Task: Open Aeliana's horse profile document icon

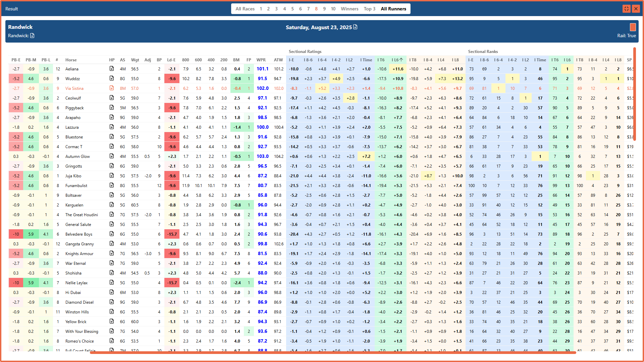Action: [x=112, y=69]
